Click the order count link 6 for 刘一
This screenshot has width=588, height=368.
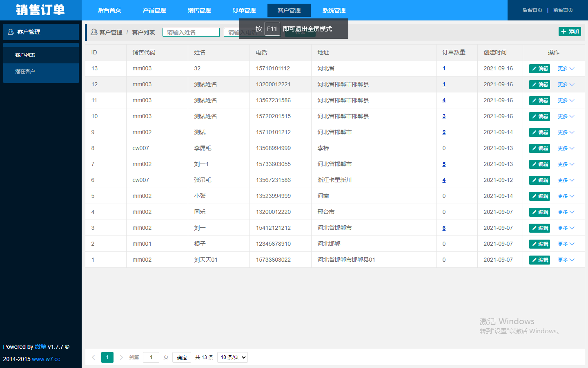pyautogui.click(x=444, y=228)
